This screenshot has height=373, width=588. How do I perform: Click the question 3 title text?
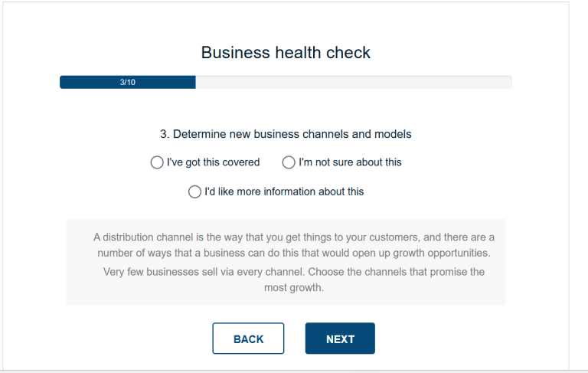[286, 134]
